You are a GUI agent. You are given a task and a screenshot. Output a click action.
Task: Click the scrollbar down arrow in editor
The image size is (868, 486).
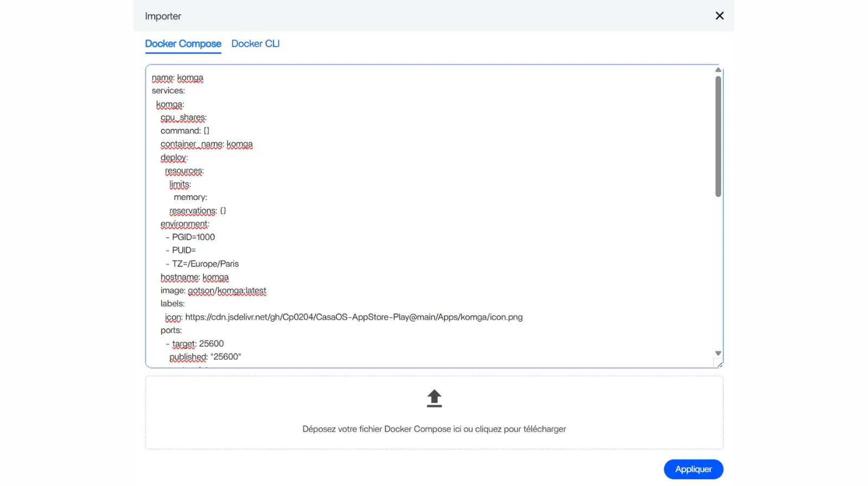click(x=718, y=353)
